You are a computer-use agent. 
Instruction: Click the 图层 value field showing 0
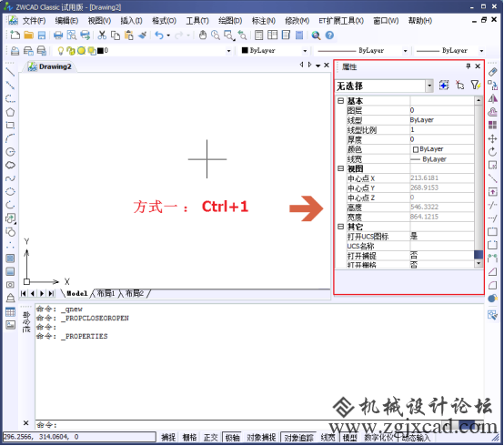[442, 110]
